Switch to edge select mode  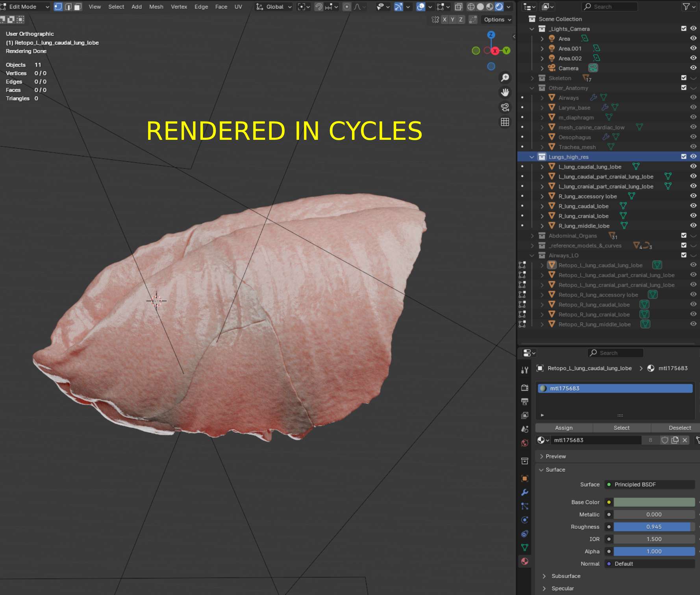(x=68, y=7)
